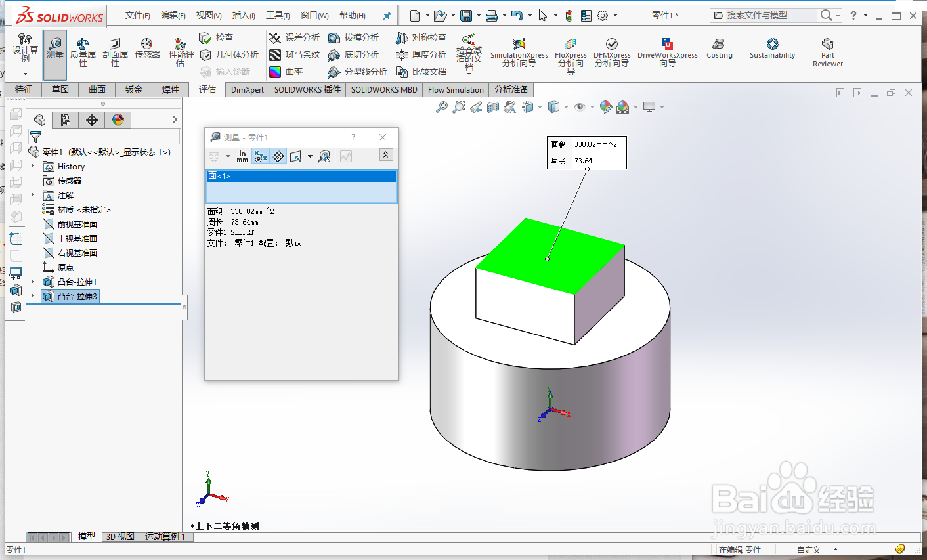The height and width of the screenshot is (560, 927).
Task: Expand the 注解 annotations node
Action: click(x=33, y=195)
